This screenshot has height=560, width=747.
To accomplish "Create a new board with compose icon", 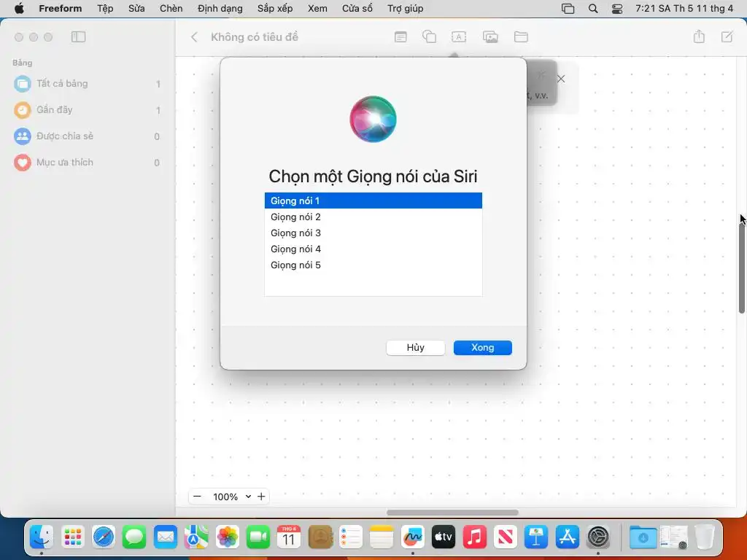I will tap(727, 36).
